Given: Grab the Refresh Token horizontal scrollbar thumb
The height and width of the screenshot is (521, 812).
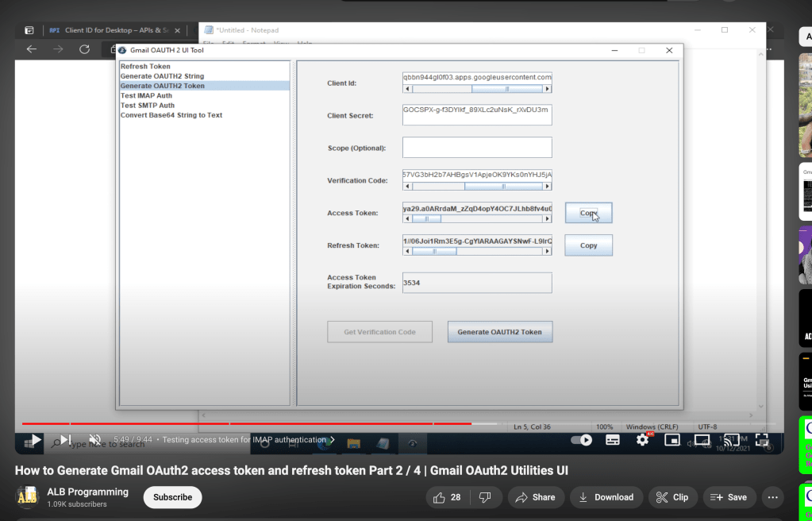Looking at the screenshot, I should (434, 252).
